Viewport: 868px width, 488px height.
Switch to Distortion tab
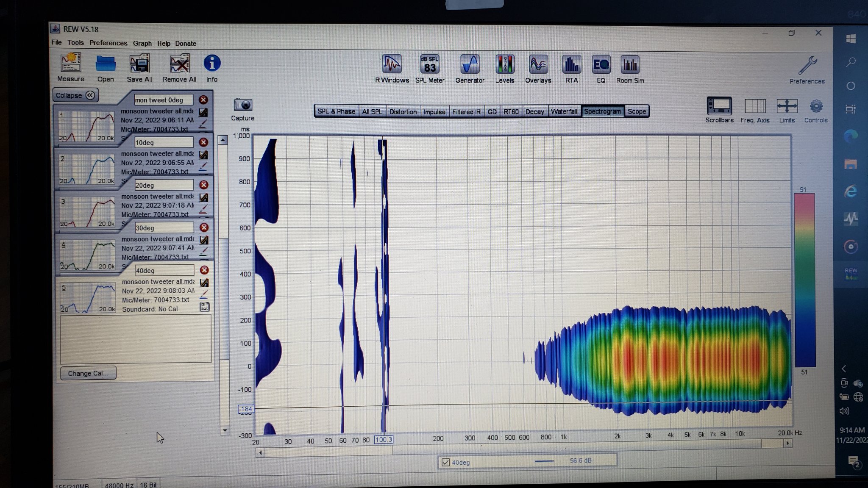pos(403,112)
